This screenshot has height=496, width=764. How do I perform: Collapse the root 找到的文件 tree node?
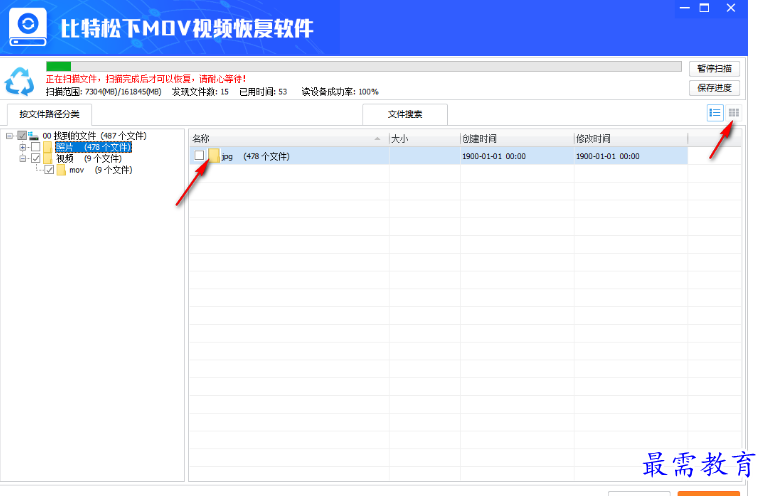[x=9, y=135]
